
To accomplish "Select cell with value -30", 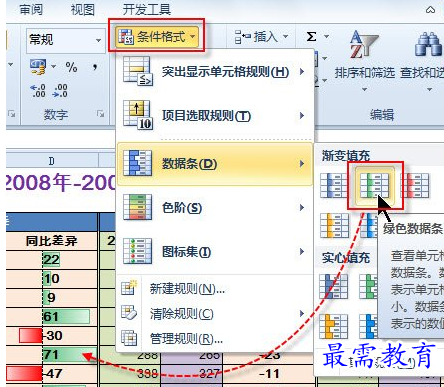I will pyautogui.click(x=52, y=335).
